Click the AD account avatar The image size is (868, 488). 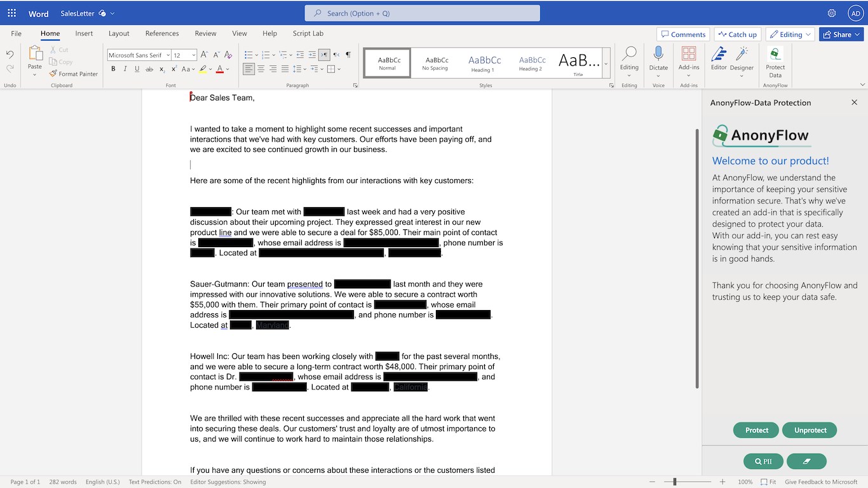point(855,13)
